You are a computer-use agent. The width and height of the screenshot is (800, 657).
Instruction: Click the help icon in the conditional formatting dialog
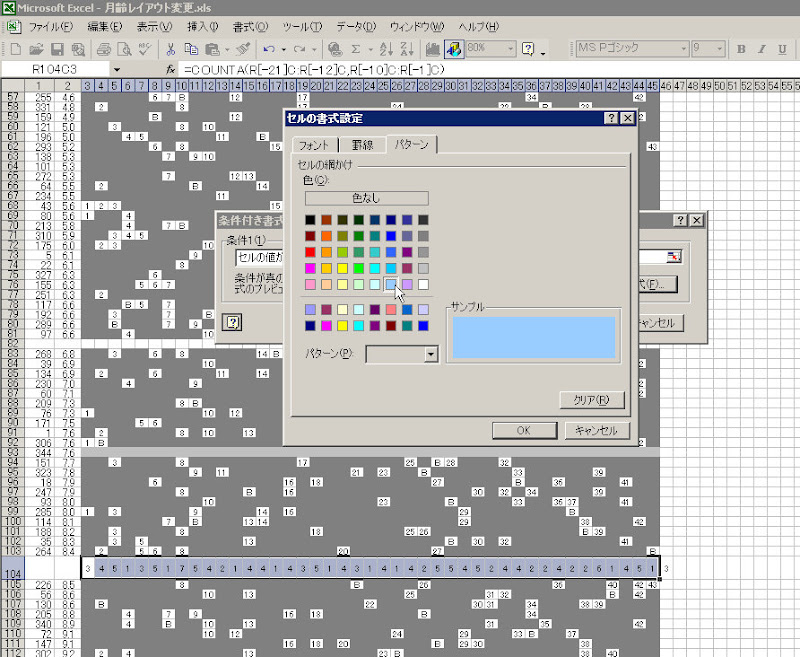[232, 322]
